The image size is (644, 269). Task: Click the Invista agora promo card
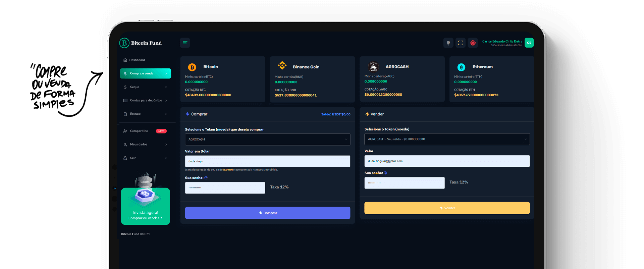click(145, 206)
